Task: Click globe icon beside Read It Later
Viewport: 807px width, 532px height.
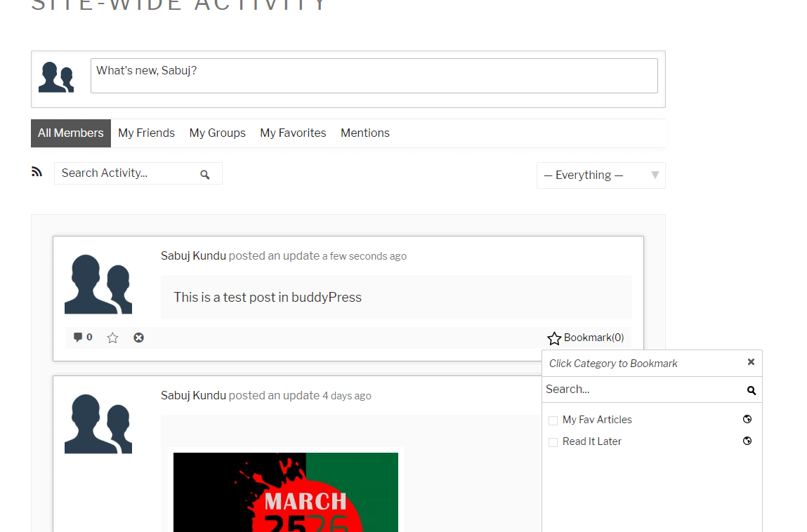Action: (747, 441)
